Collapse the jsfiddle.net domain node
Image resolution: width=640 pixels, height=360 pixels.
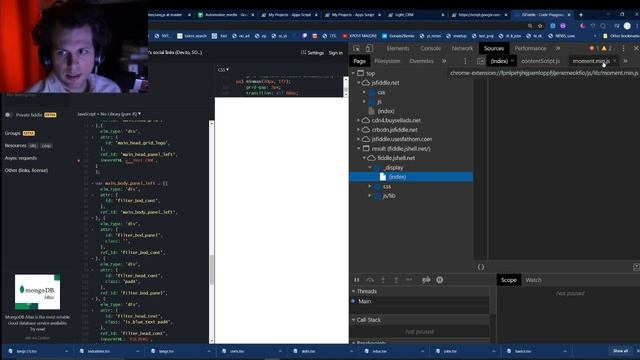coord(359,83)
